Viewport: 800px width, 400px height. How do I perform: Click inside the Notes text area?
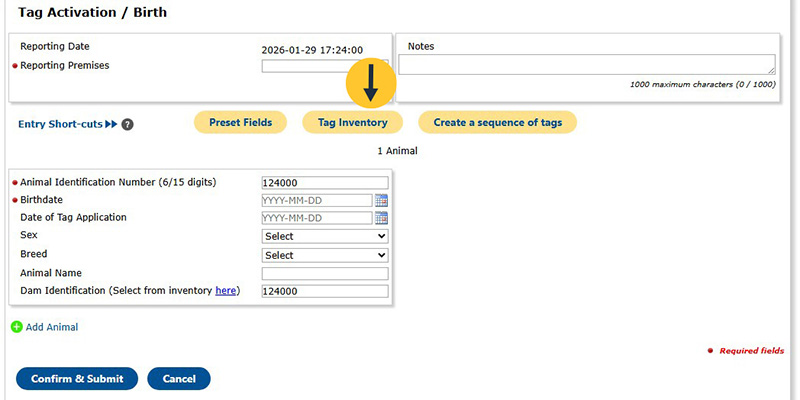(x=586, y=64)
